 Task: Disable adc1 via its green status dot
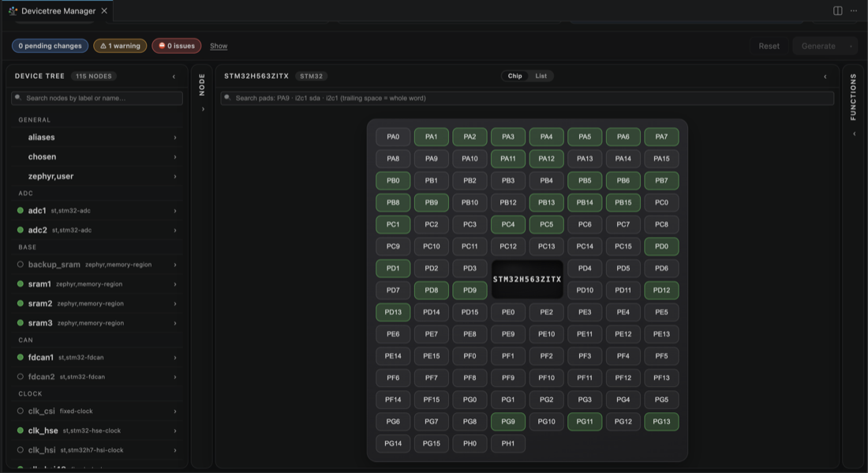click(21, 211)
